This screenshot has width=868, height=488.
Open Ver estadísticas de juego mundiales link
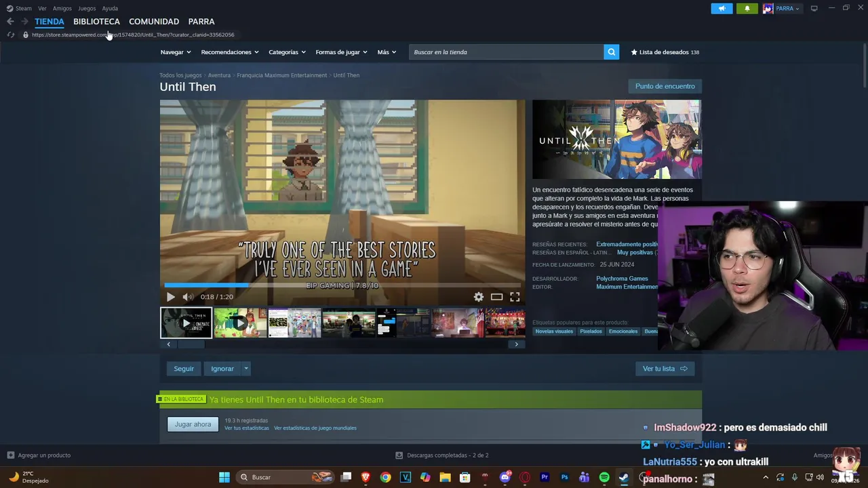click(x=315, y=428)
